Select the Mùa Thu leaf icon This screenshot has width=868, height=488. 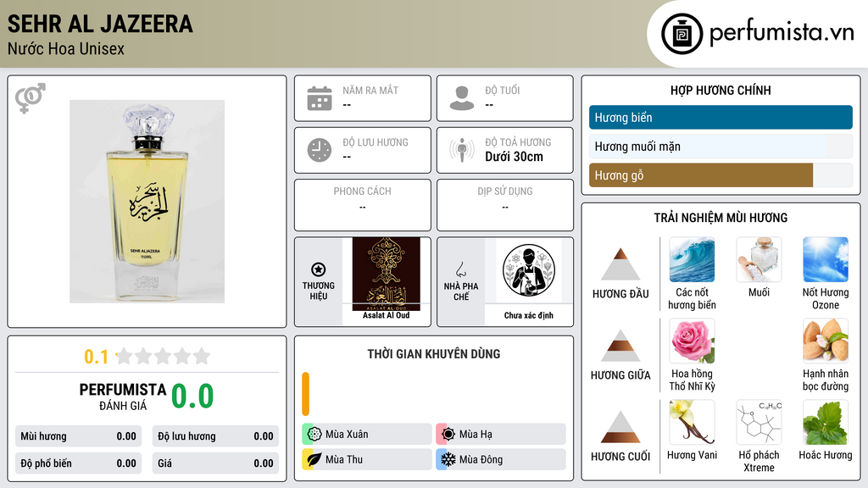[x=314, y=459]
